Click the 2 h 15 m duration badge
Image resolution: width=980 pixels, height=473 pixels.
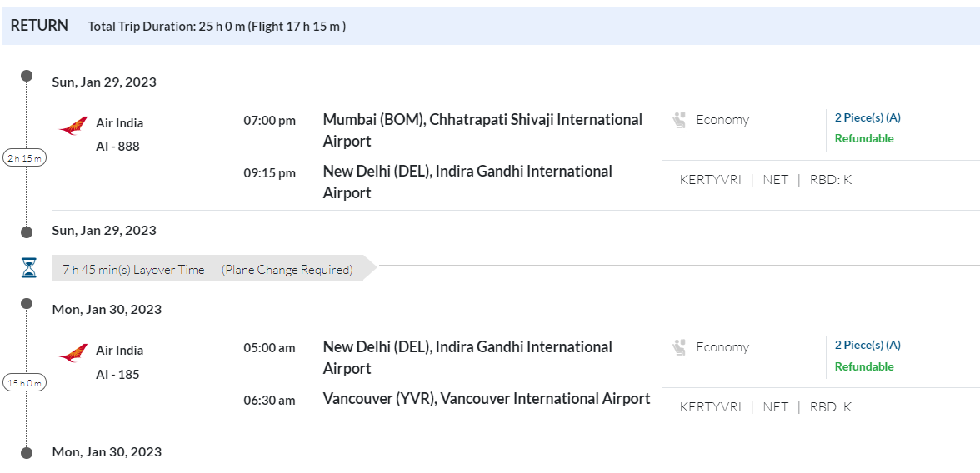pos(25,157)
